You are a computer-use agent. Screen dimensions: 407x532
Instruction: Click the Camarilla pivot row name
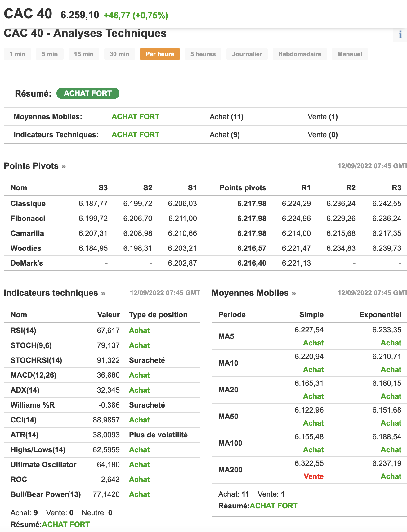pyautogui.click(x=27, y=233)
